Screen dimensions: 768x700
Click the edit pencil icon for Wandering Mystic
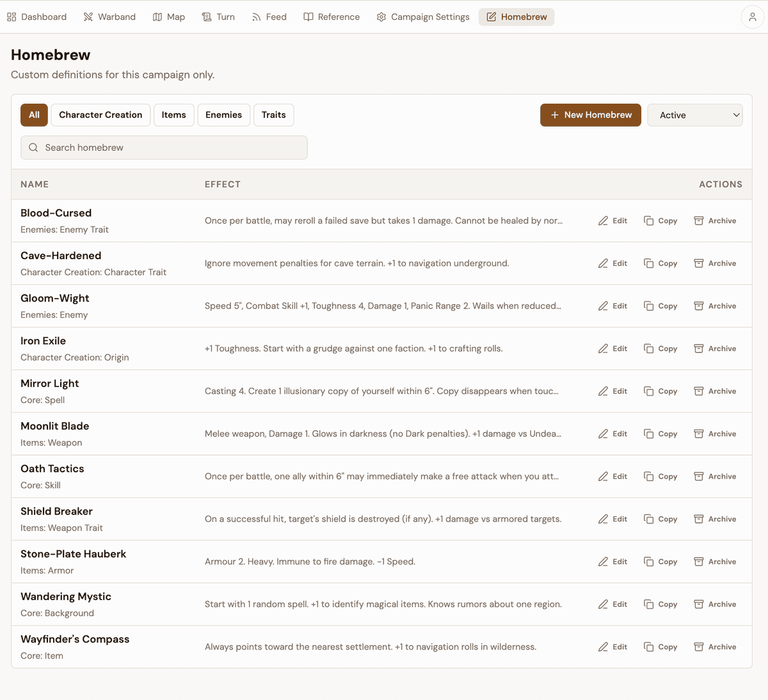(x=603, y=604)
